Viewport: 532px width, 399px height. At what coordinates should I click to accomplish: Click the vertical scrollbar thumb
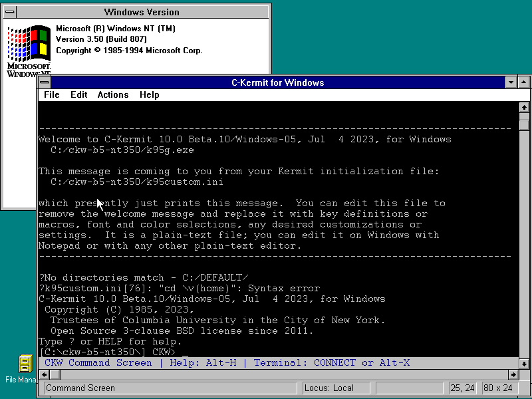[524, 125]
